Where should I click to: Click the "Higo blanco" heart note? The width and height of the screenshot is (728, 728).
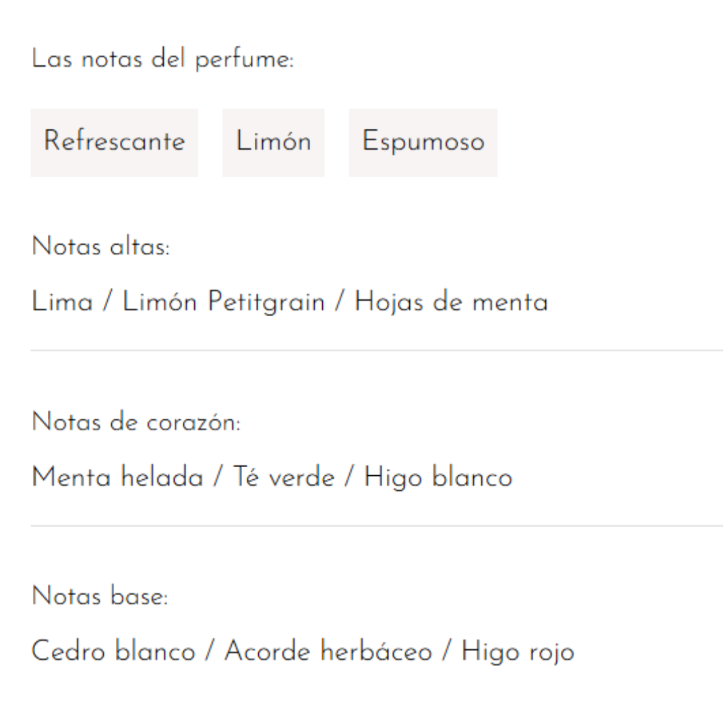(437, 478)
